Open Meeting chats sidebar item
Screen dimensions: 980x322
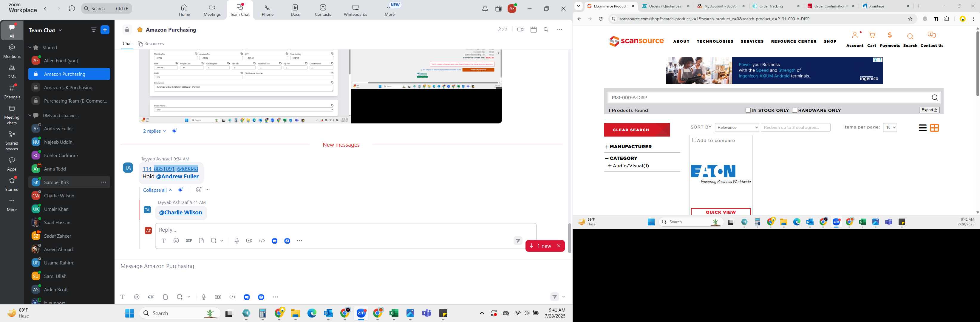[x=12, y=115]
